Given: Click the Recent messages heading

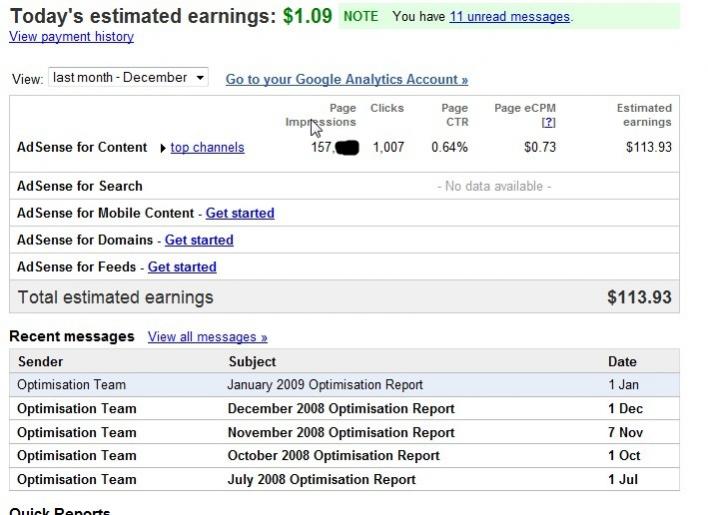Looking at the screenshot, I should pyautogui.click(x=72, y=336).
